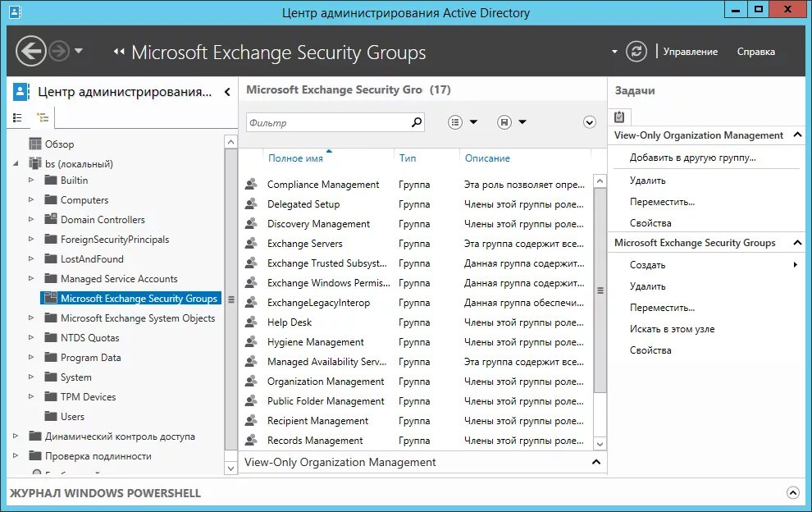Screen dimensions: 812x512
Task: Select Discovery Management group icon
Action: 251,223
